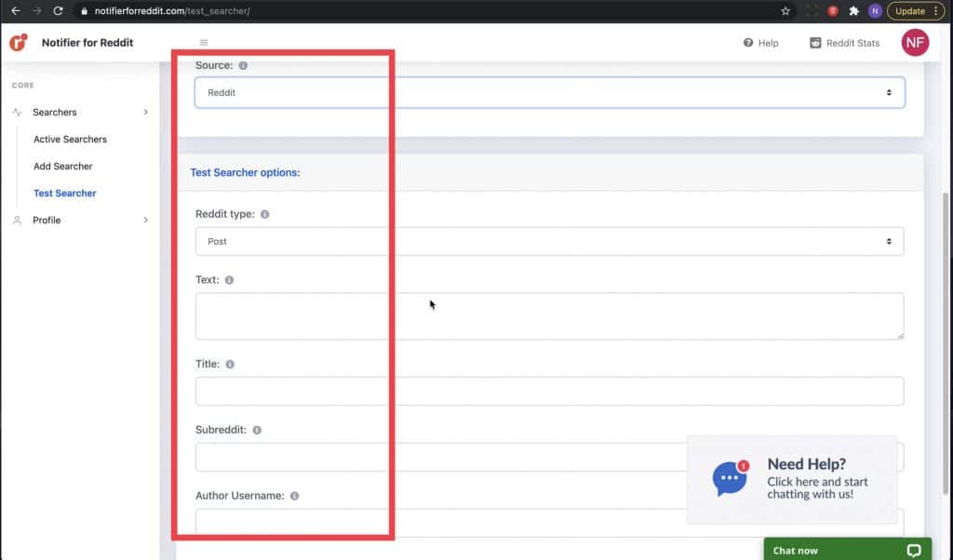Open the Notifier for Reddit home link
Viewport: 953px width, 560px height.
87,43
